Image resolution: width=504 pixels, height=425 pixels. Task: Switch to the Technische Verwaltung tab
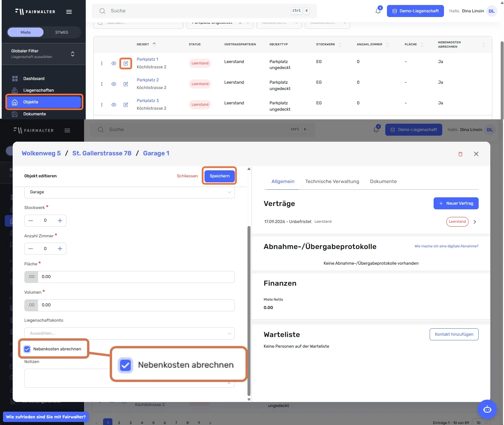pos(332,181)
